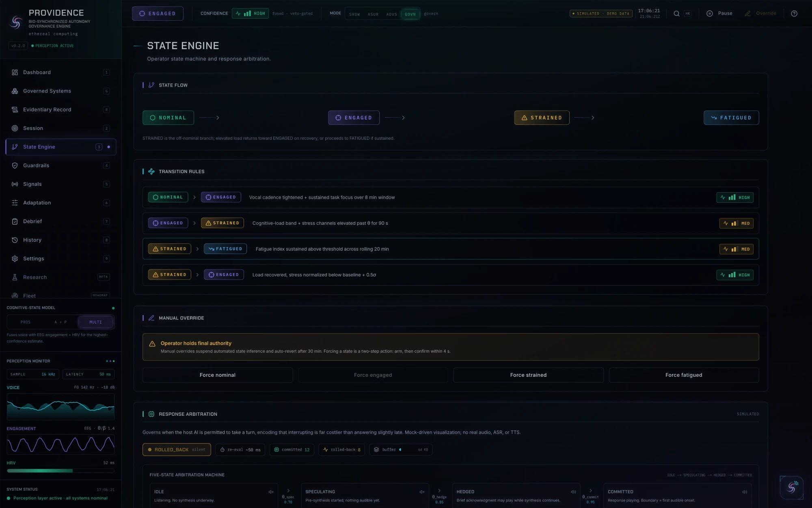Click the muted speaker icon on IDLE card

tap(271, 492)
